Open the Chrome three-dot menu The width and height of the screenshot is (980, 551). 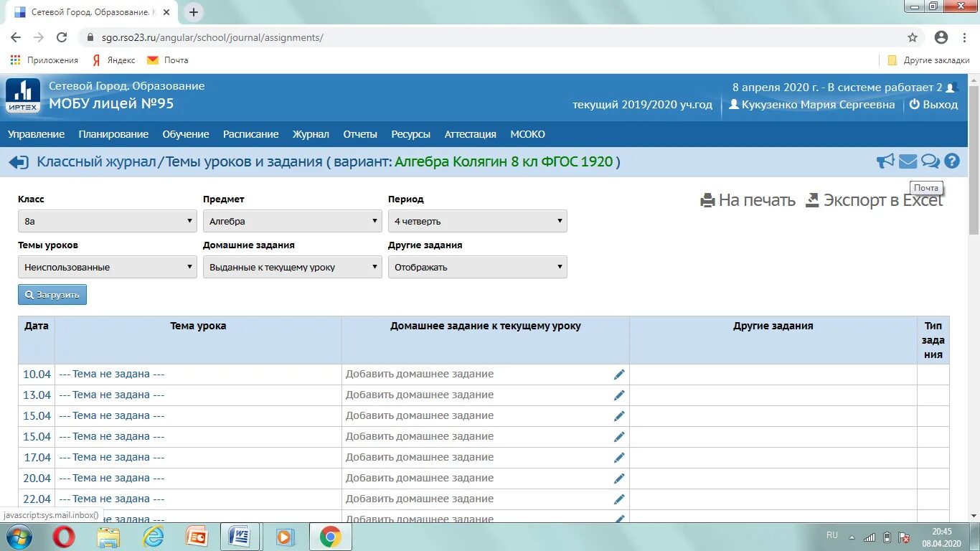(966, 37)
